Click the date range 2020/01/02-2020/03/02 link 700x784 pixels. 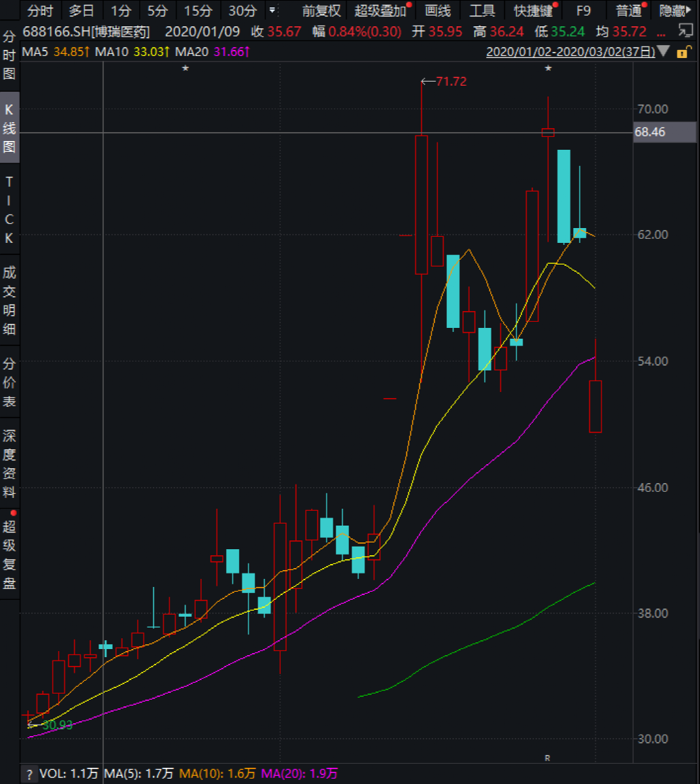click(570, 52)
